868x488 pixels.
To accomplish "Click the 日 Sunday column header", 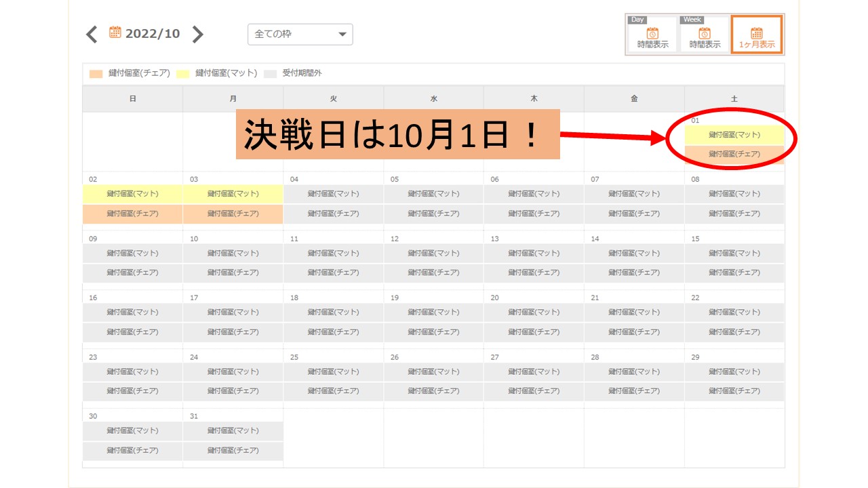I will [133, 99].
